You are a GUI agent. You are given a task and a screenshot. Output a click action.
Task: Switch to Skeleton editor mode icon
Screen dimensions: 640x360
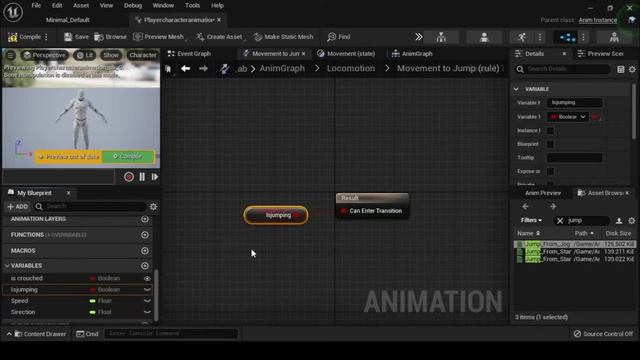[x=441, y=37]
